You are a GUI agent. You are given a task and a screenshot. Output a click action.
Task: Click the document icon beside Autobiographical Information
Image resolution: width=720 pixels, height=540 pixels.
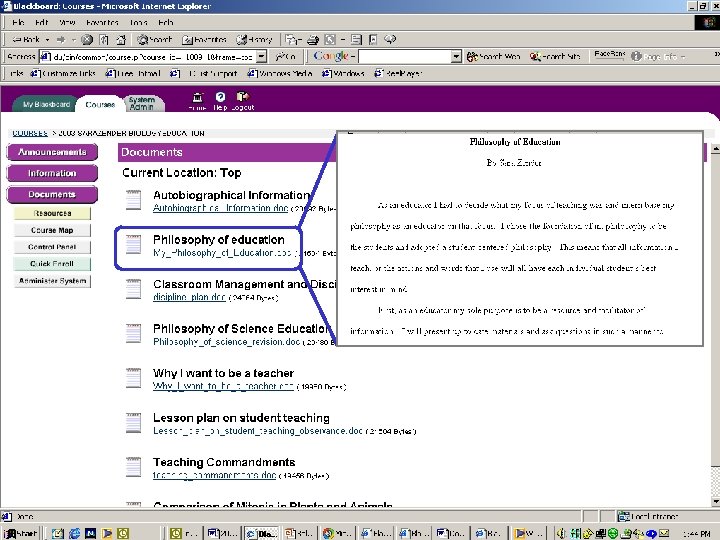[134, 200]
